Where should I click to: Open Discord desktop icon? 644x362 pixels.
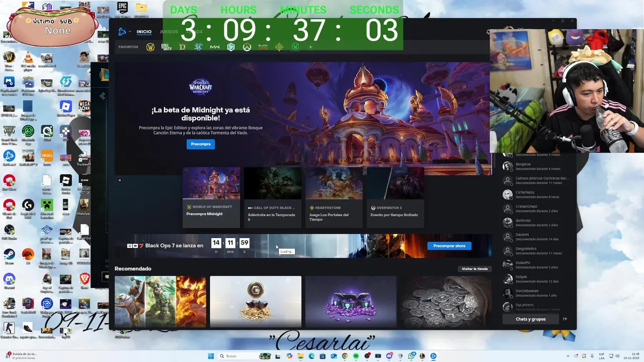click(9, 281)
